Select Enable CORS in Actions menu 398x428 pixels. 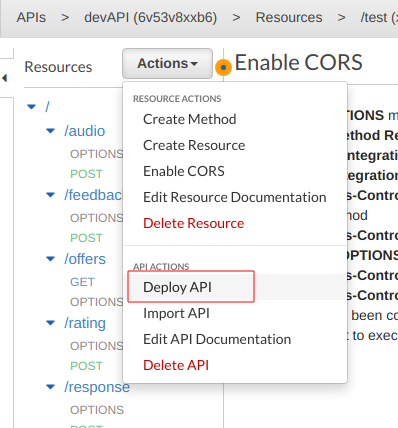[x=184, y=171]
